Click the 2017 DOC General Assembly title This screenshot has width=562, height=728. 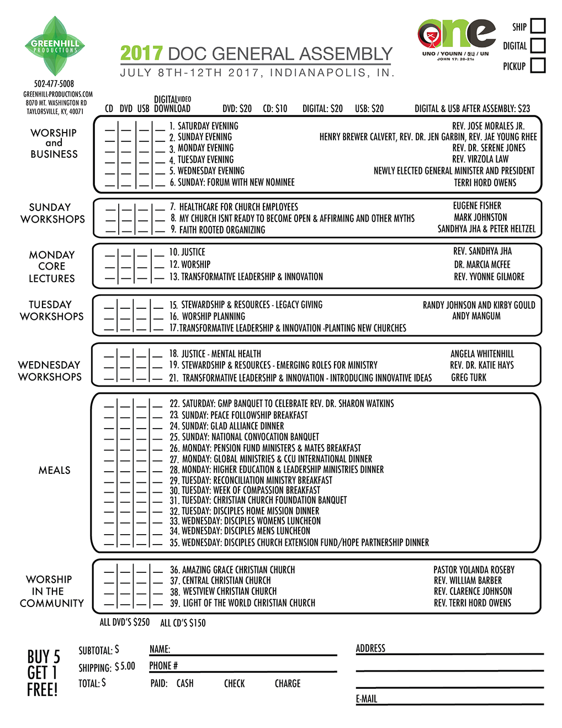pyautogui.click(x=256, y=54)
